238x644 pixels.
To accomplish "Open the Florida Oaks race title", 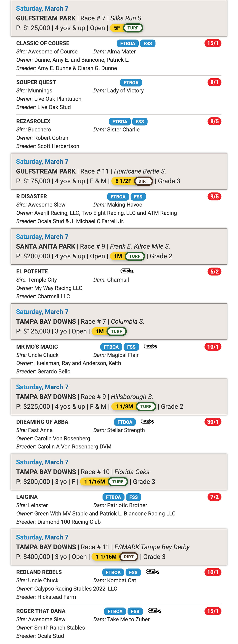I will (132, 472).
